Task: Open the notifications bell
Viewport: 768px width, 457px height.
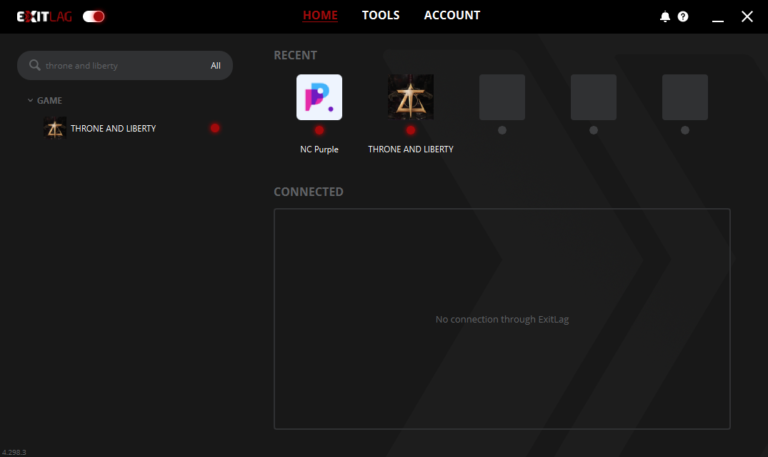Action: (665, 17)
